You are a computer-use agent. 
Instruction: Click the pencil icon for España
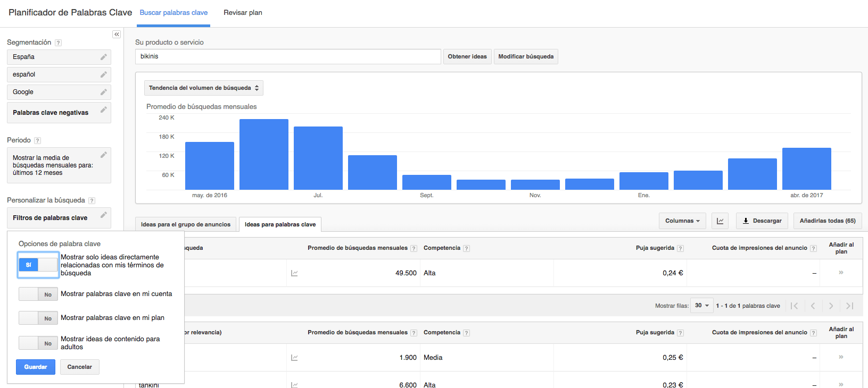[x=104, y=57]
